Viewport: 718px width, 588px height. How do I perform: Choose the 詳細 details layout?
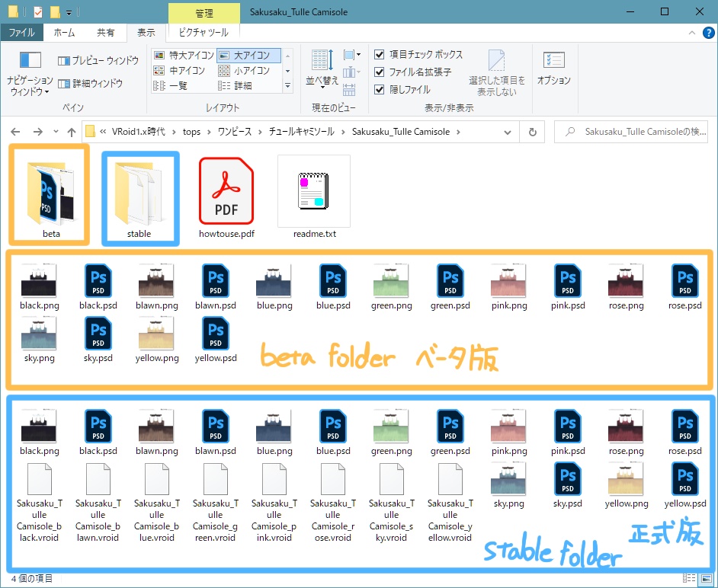[x=235, y=85]
